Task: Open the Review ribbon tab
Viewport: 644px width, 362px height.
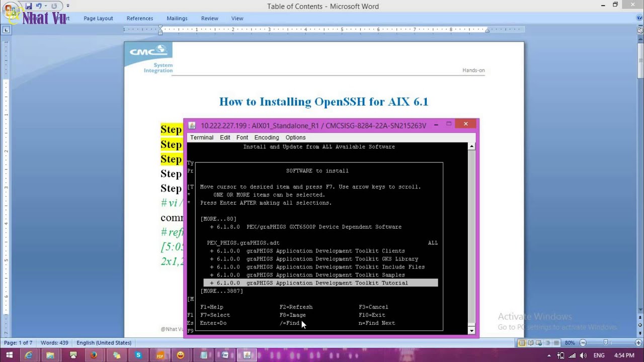Action: 210,18
